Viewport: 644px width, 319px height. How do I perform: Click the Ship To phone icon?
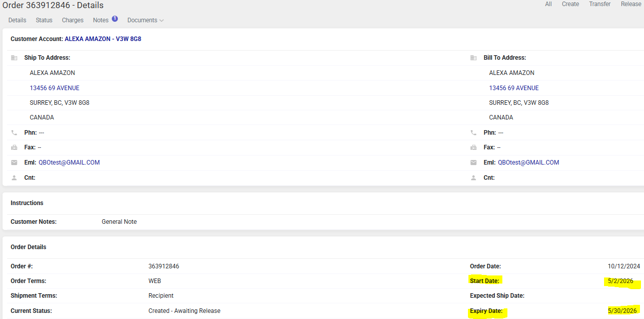coord(14,133)
